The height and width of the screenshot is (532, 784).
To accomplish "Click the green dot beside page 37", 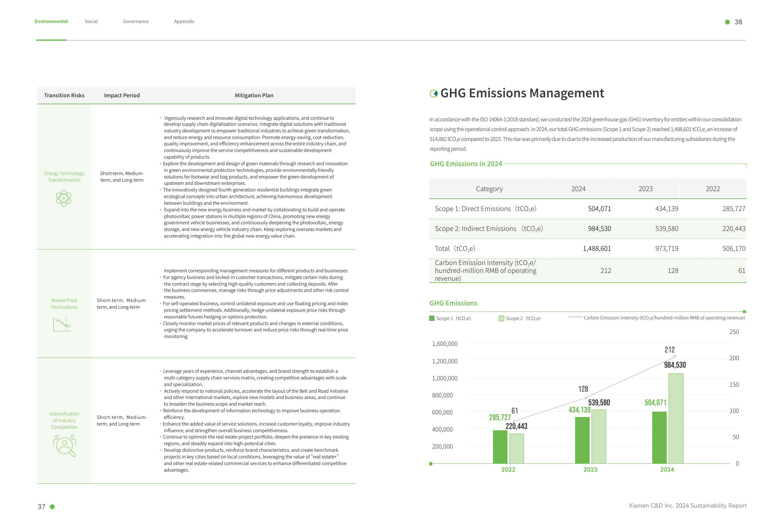I will [52, 507].
